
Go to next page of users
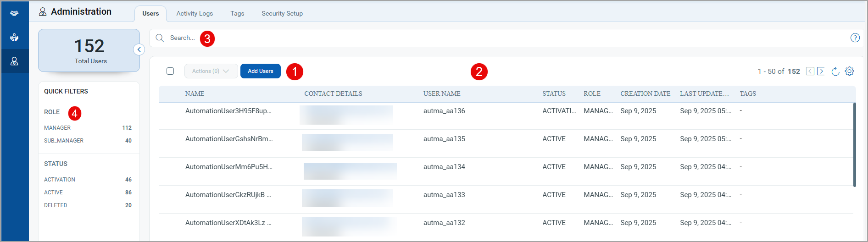(821, 71)
